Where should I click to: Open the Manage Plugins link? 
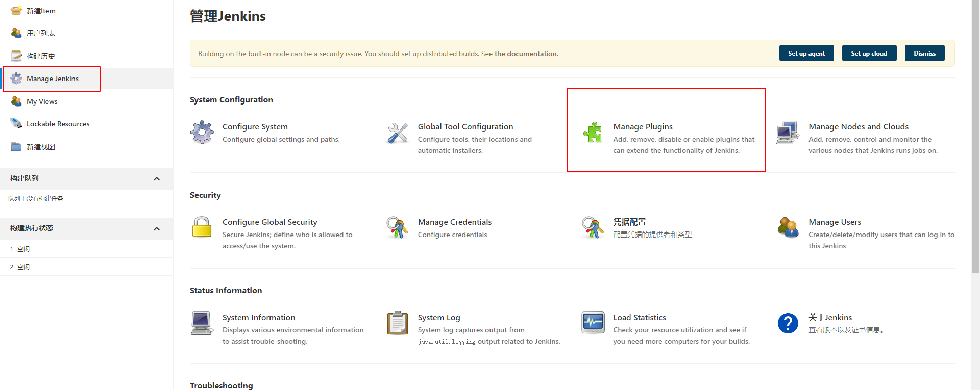(643, 126)
